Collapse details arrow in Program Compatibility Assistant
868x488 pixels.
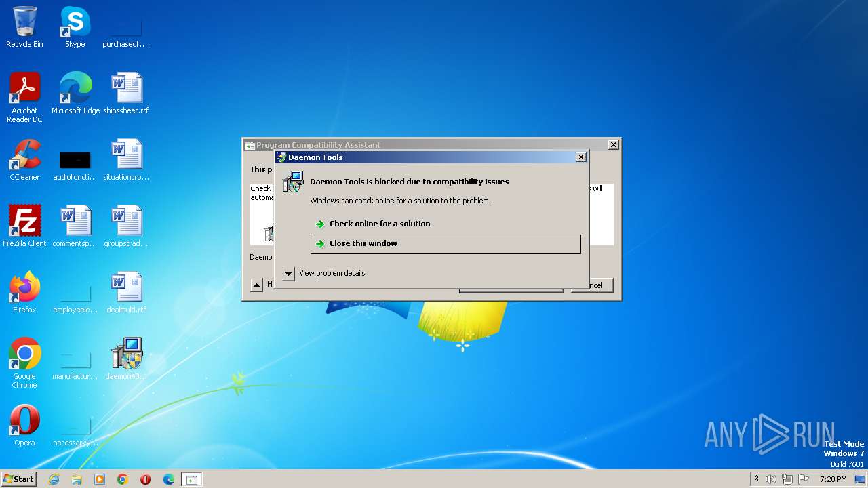(256, 285)
